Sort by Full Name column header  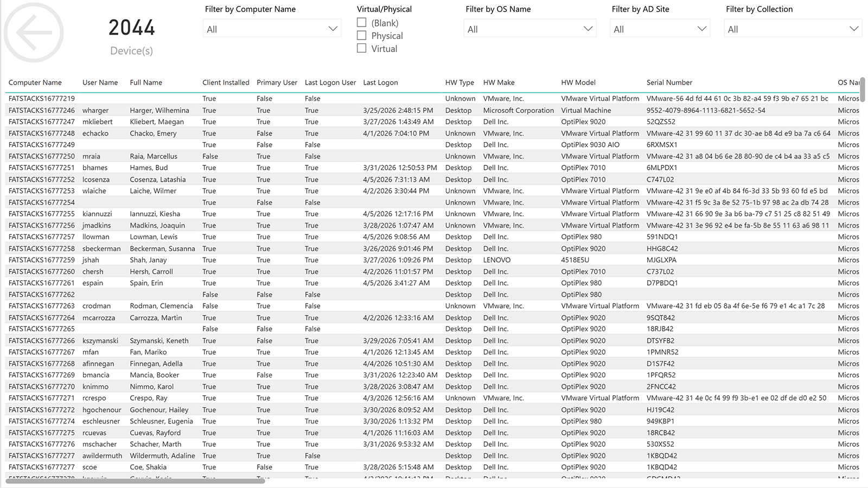(x=146, y=82)
